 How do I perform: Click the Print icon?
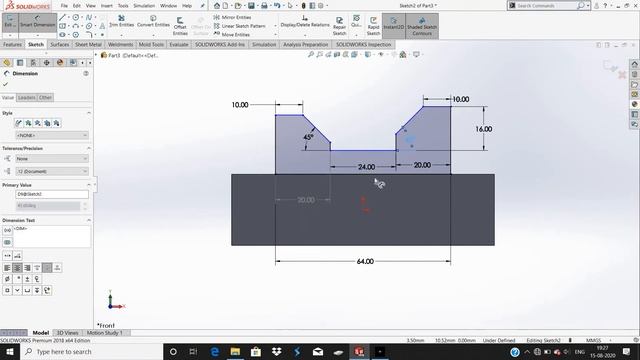[264, 6]
